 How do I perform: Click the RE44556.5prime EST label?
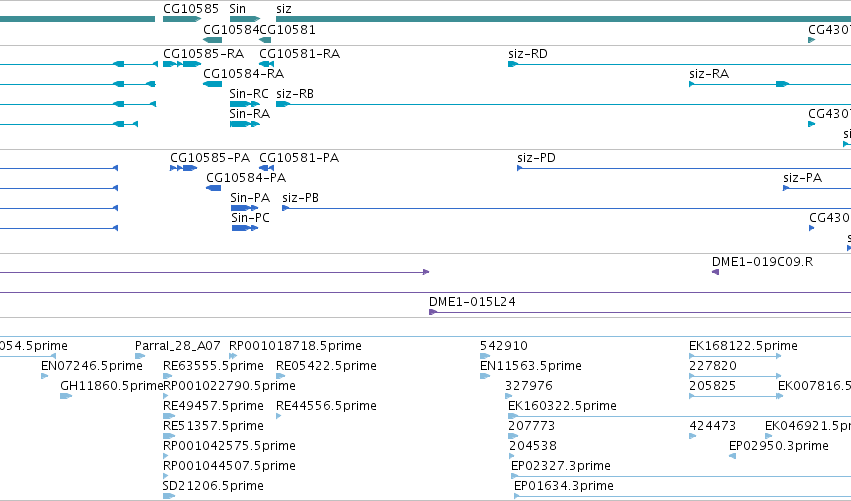[x=326, y=406]
